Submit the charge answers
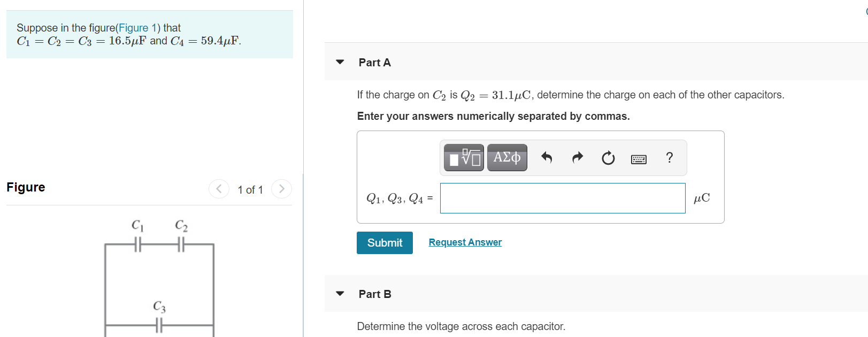 click(x=385, y=242)
